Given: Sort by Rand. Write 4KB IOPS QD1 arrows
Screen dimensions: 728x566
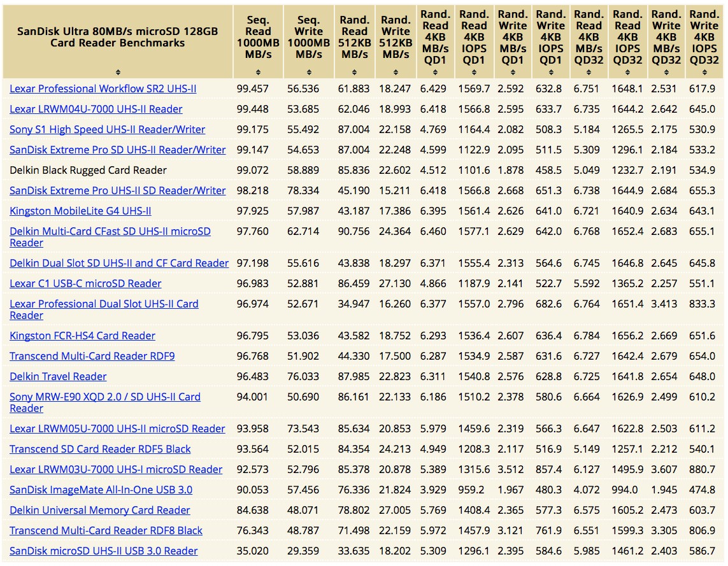Looking at the screenshot, I should pos(551,72).
